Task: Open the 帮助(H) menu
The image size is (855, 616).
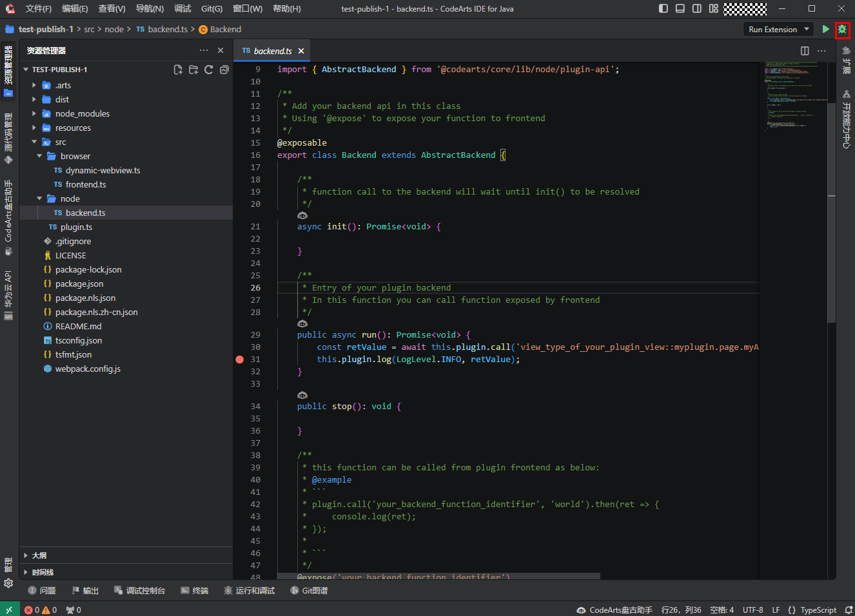Action: (x=287, y=9)
